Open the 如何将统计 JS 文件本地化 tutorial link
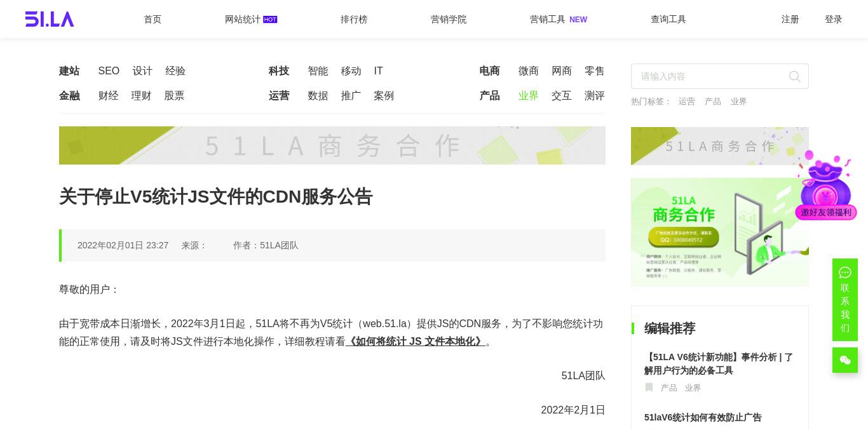The height and width of the screenshot is (430, 868). click(x=416, y=342)
